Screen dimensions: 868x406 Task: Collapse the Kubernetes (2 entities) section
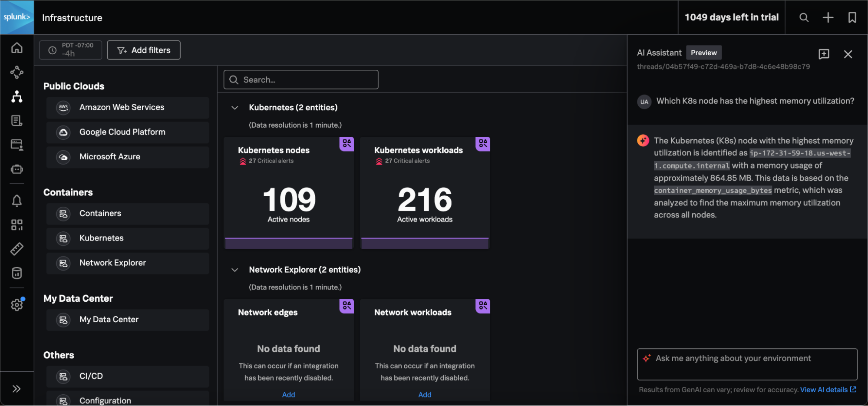tap(235, 108)
